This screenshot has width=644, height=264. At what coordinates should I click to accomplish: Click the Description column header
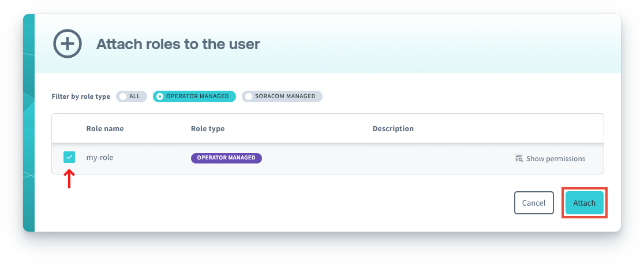click(x=393, y=128)
